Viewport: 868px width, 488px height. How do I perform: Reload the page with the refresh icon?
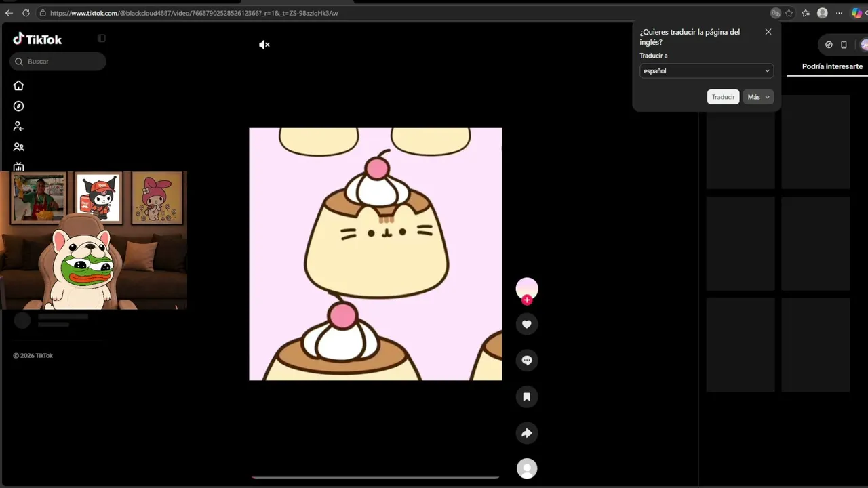pyautogui.click(x=26, y=13)
